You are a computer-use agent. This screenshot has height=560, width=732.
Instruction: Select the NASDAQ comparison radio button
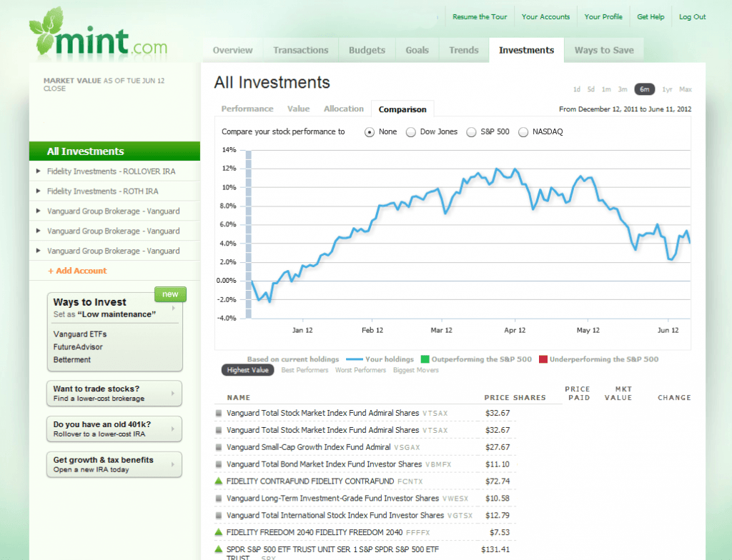point(523,133)
